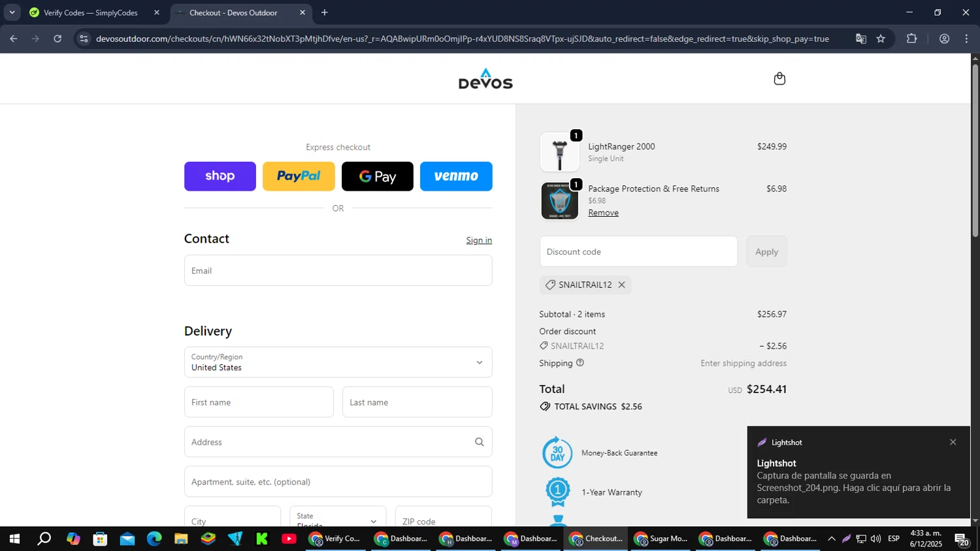Pay with Venmo

[456, 176]
